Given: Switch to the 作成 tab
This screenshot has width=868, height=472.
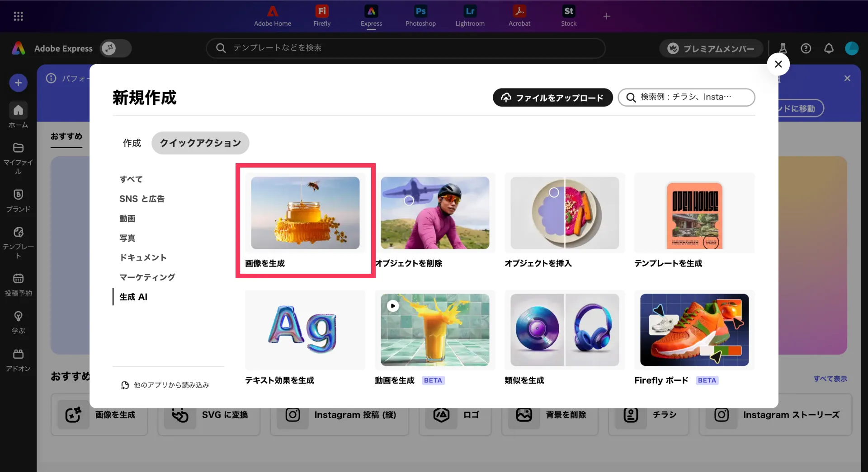Looking at the screenshot, I should pos(132,143).
